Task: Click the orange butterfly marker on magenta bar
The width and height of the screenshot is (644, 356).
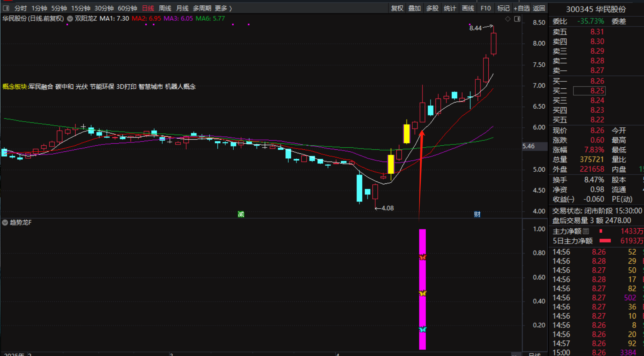Action: pos(422,257)
